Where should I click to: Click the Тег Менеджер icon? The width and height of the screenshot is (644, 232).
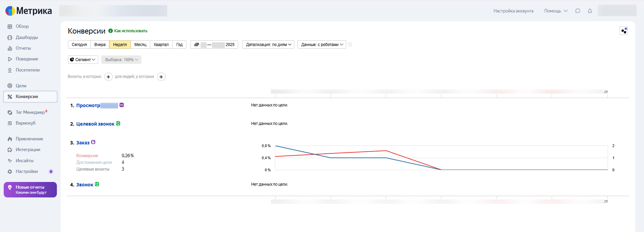(10, 112)
